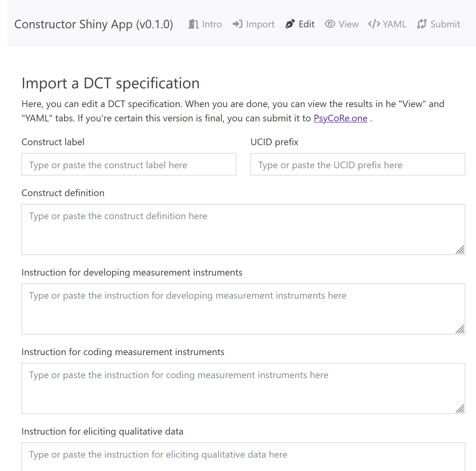The width and height of the screenshot is (476, 471).
Task: Open the Intro tab
Action: (x=212, y=24)
